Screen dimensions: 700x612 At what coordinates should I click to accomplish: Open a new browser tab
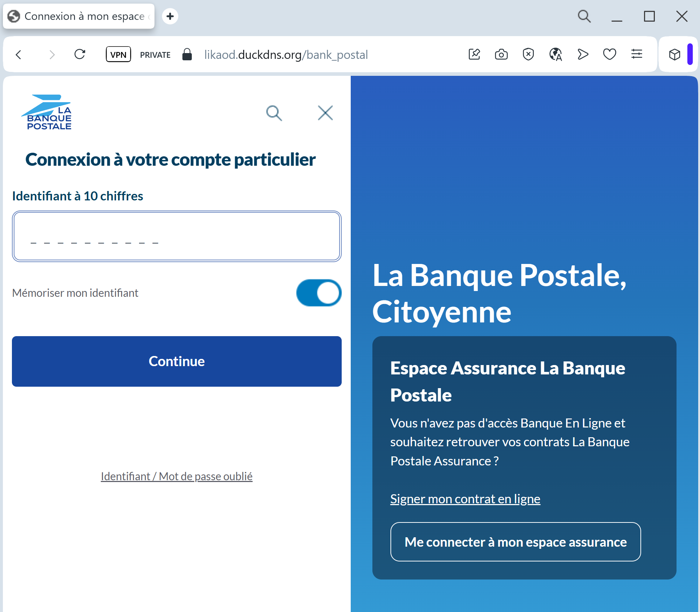[x=170, y=16]
